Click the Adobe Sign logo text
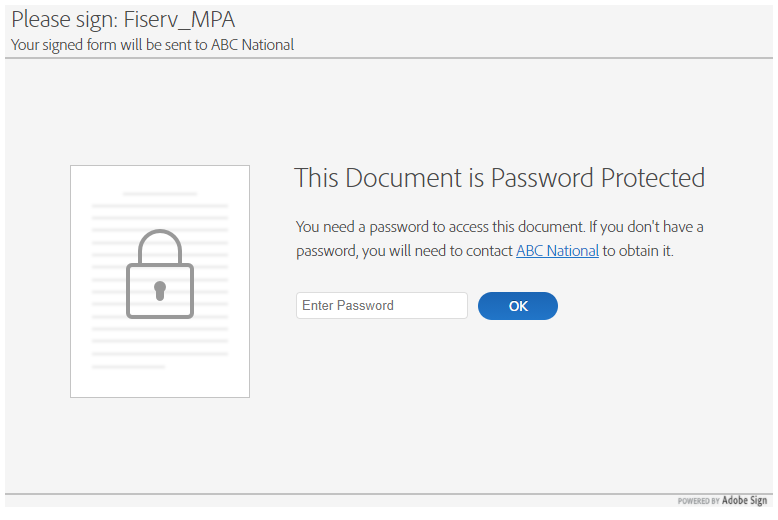778x520 pixels. click(x=744, y=501)
